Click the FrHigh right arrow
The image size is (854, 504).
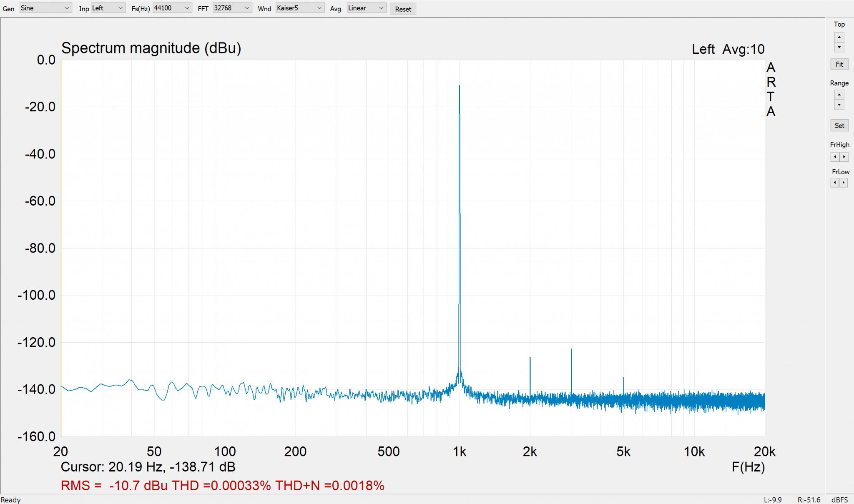point(844,157)
